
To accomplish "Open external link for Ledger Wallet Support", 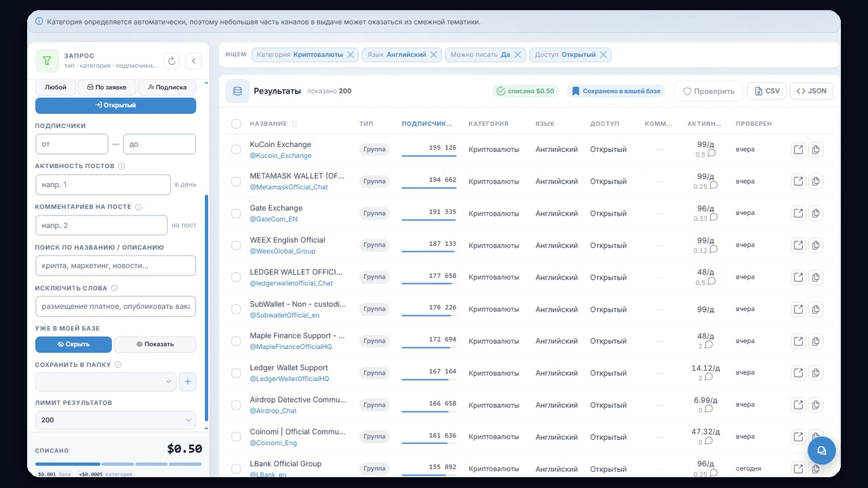I will click(798, 373).
